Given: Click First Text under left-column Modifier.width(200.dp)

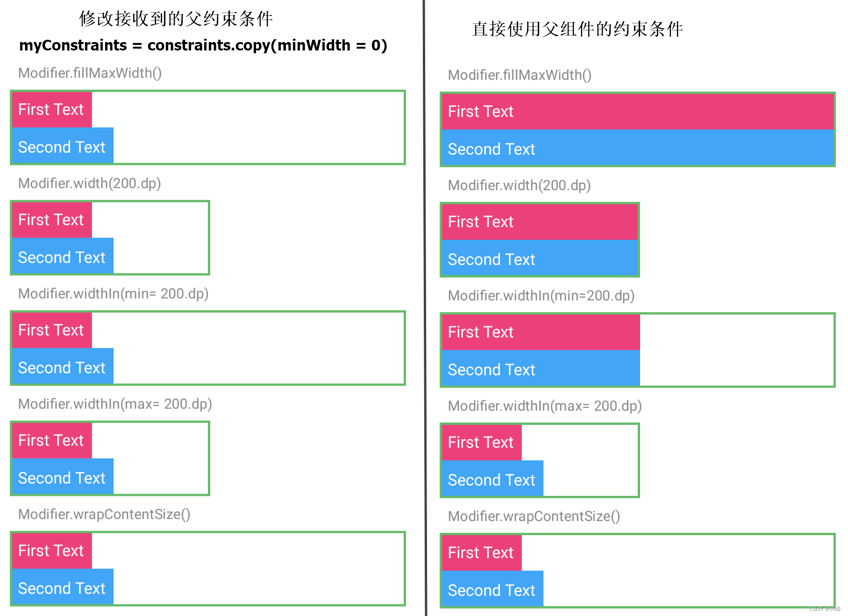Looking at the screenshot, I should pyautogui.click(x=51, y=220).
